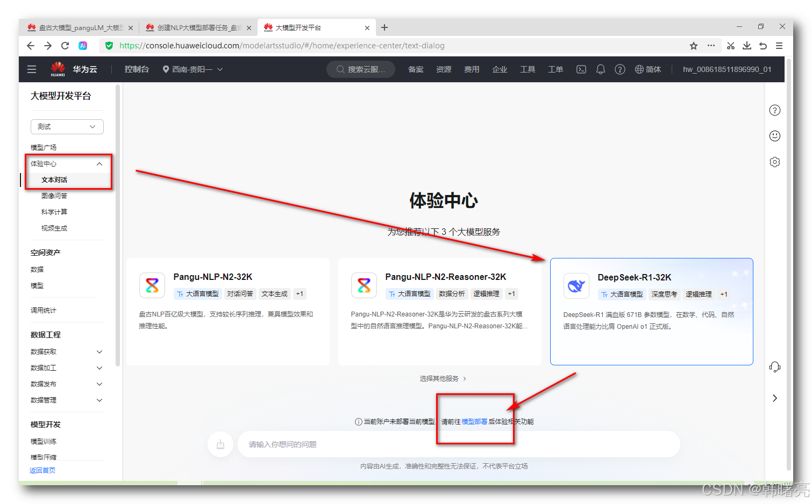Open the notifications bell icon
The image size is (812, 504).
(x=601, y=69)
